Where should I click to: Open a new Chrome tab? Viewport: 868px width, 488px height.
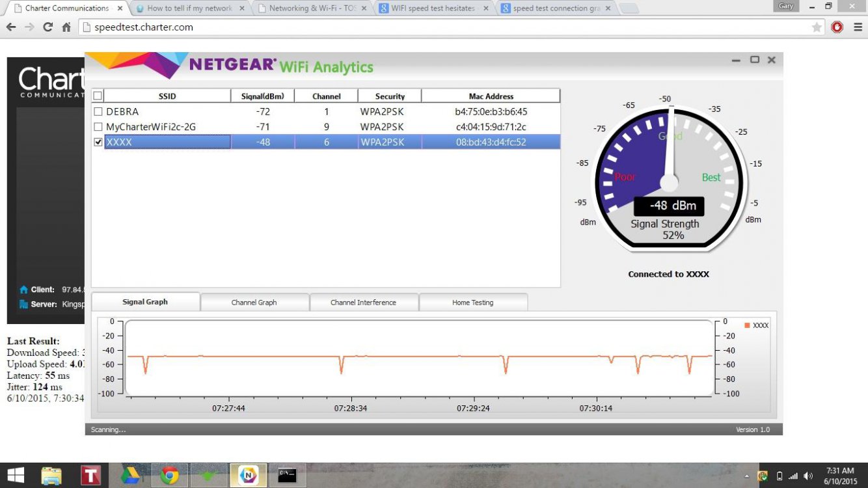point(629,8)
